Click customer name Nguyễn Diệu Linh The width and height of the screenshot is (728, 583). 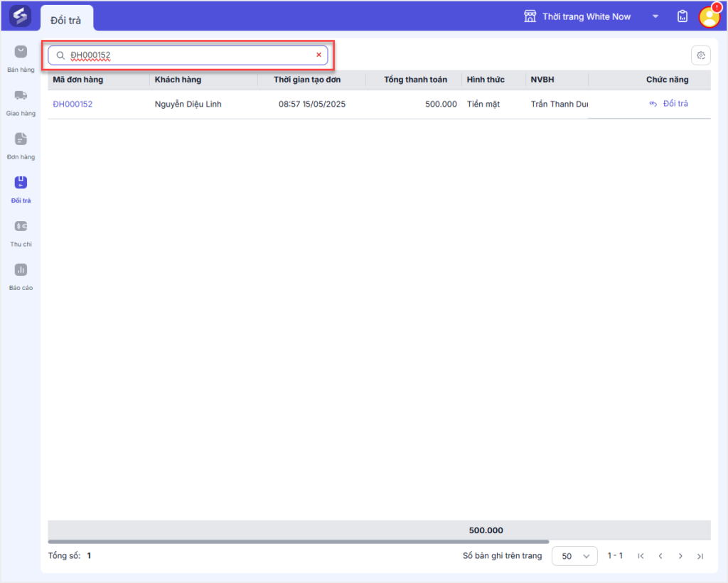[x=188, y=104]
